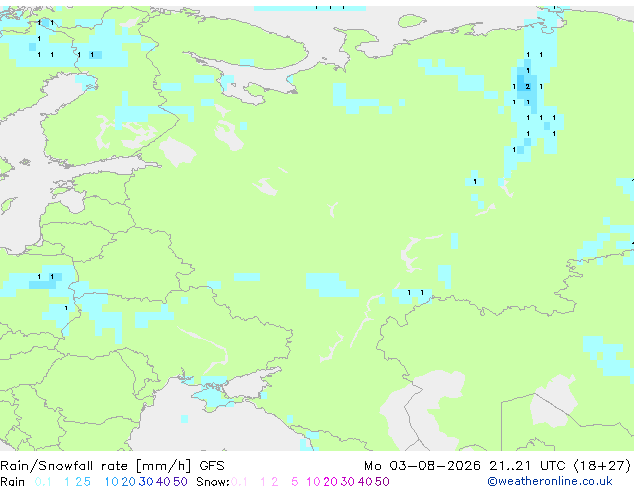Select the Rain legend value 10
634x490 pixels.
tap(112, 482)
